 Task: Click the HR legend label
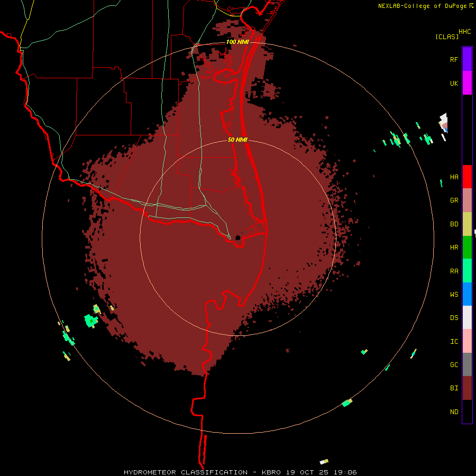pyautogui.click(x=454, y=248)
